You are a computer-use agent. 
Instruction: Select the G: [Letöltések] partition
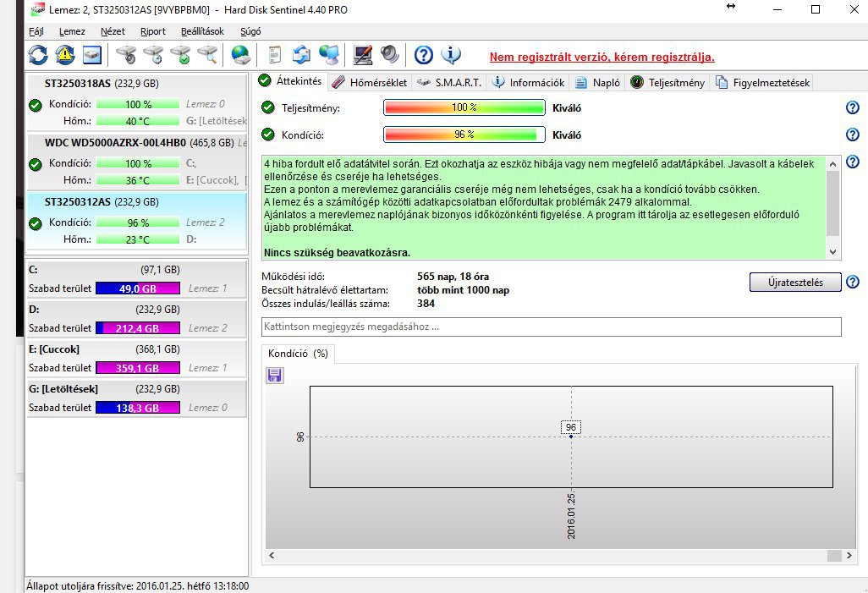[x=137, y=398]
